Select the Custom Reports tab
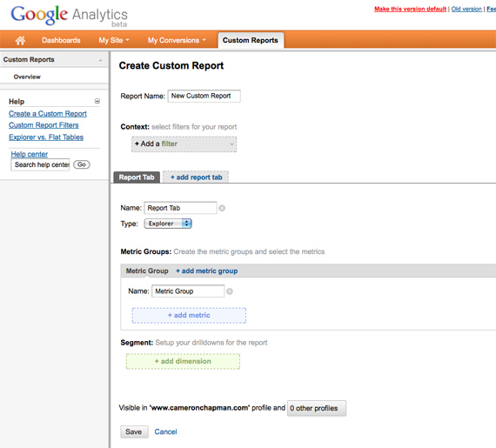The image size is (496, 448). [251, 40]
